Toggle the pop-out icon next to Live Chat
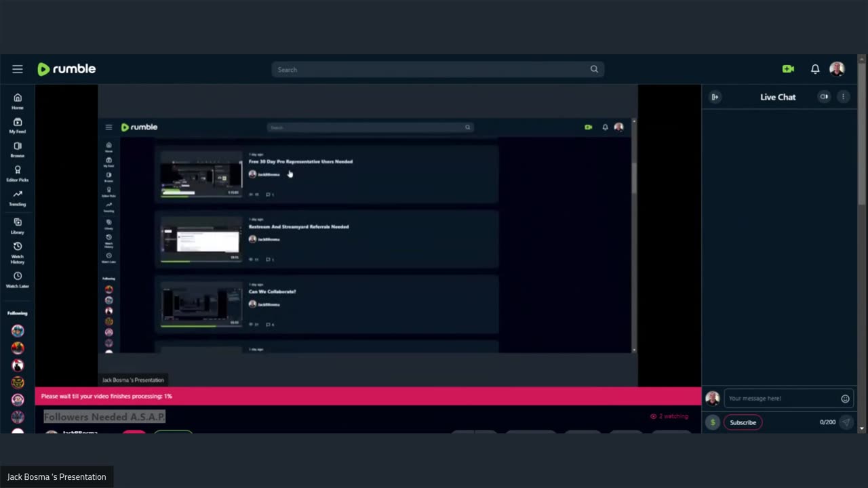868x488 pixels. (x=824, y=97)
